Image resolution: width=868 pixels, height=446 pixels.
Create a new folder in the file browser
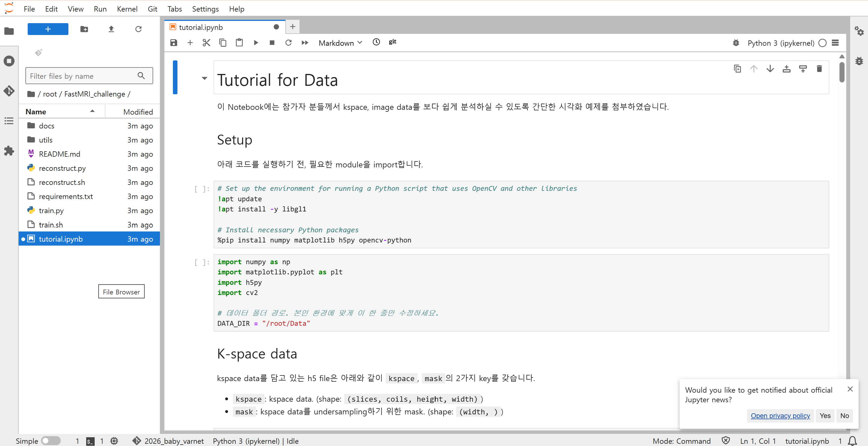[84, 29]
